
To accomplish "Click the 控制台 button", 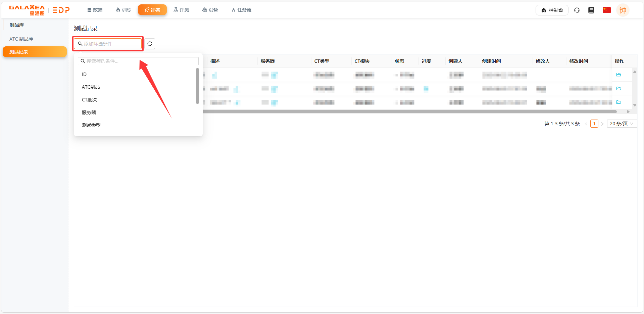I will click(552, 10).
